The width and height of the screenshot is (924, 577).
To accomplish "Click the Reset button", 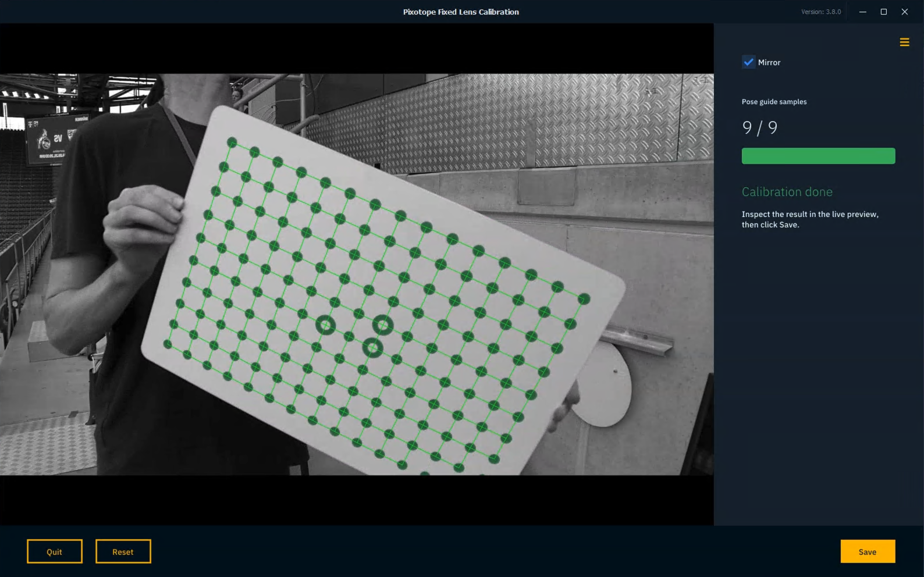I will click(123, 551).
